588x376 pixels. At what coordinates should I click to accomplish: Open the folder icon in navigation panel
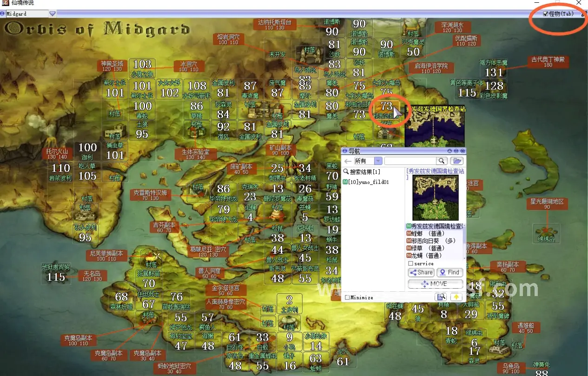[x=457, y=161]
